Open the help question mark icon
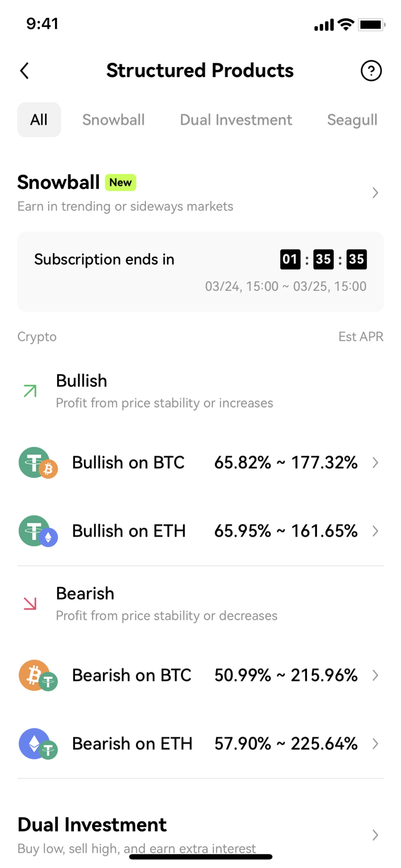This screenshot has height=868, width=401. [371, 71]
